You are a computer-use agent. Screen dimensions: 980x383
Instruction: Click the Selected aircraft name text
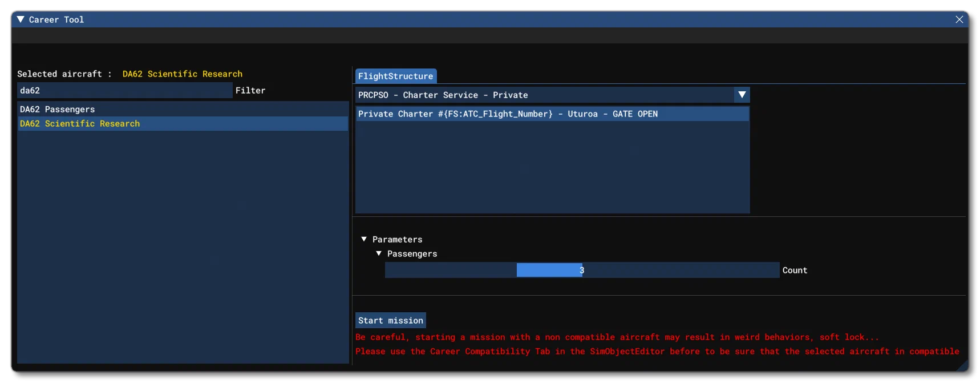183,74
